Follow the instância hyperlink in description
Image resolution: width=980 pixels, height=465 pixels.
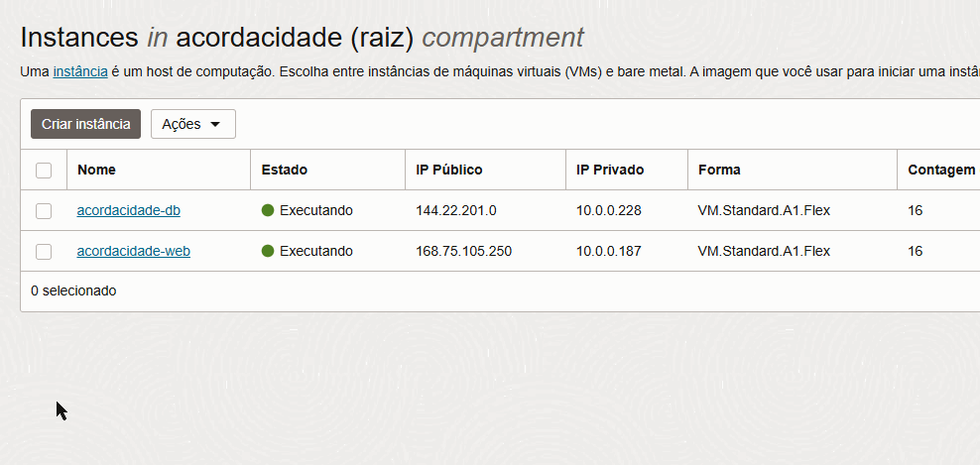[x=80, y=71]
